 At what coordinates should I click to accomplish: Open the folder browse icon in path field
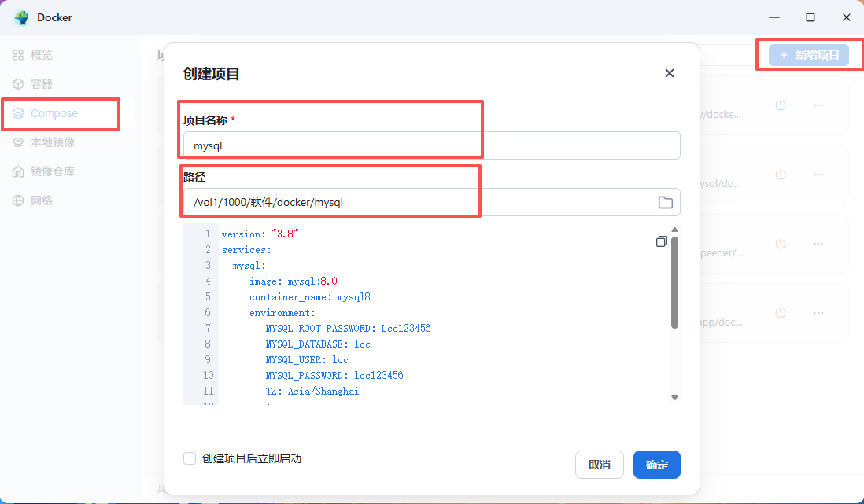click(x=665, y=202)
